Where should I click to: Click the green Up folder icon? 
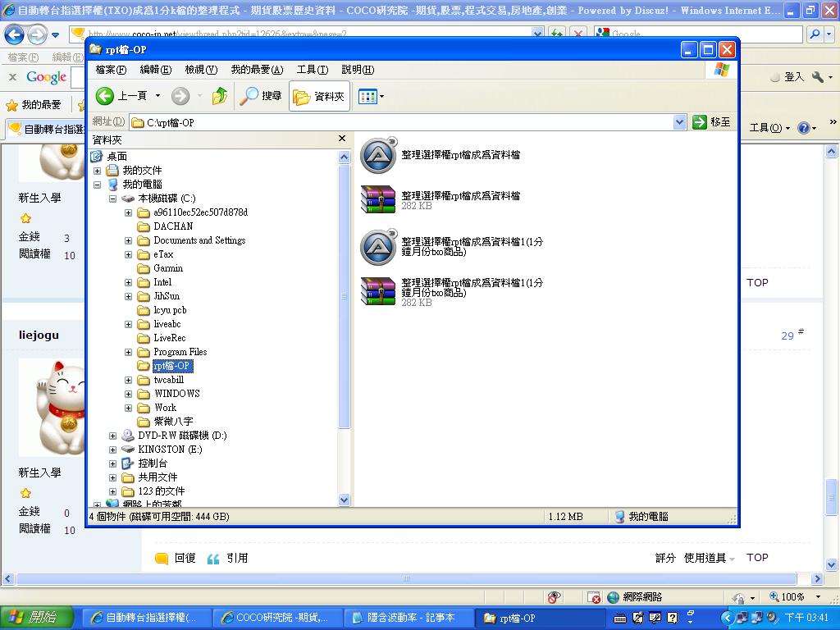(x=220, y=97)
